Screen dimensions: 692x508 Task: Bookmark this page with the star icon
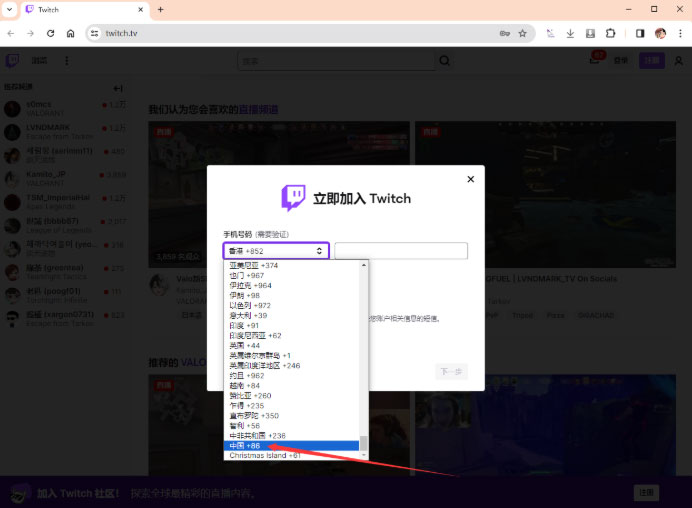523,33
